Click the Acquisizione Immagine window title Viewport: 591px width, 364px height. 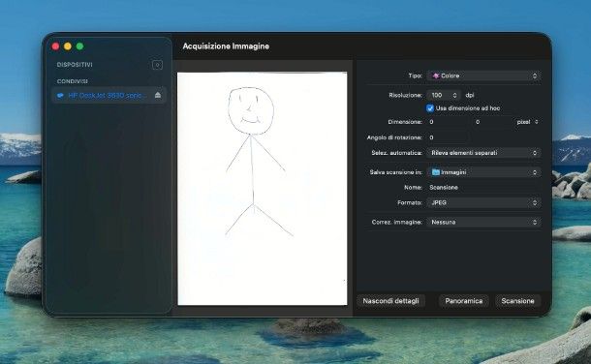pyautogui.click(x=226, y=46)
